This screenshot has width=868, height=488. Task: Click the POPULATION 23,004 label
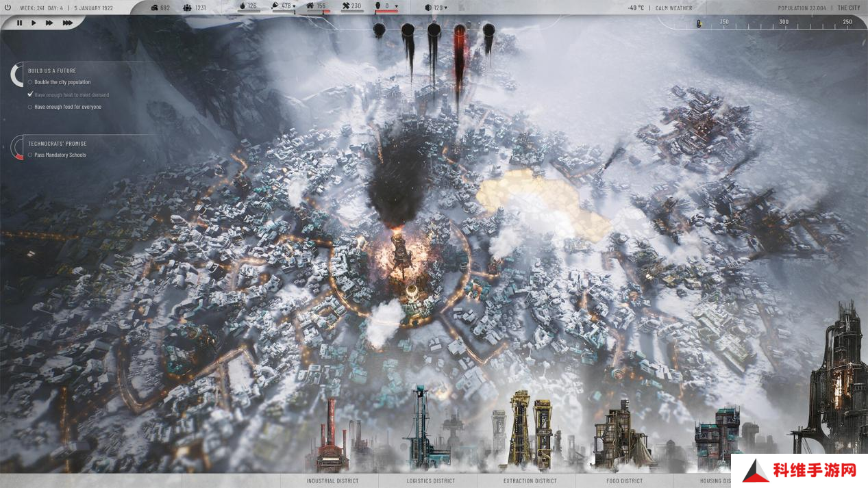tap(802, 8)
